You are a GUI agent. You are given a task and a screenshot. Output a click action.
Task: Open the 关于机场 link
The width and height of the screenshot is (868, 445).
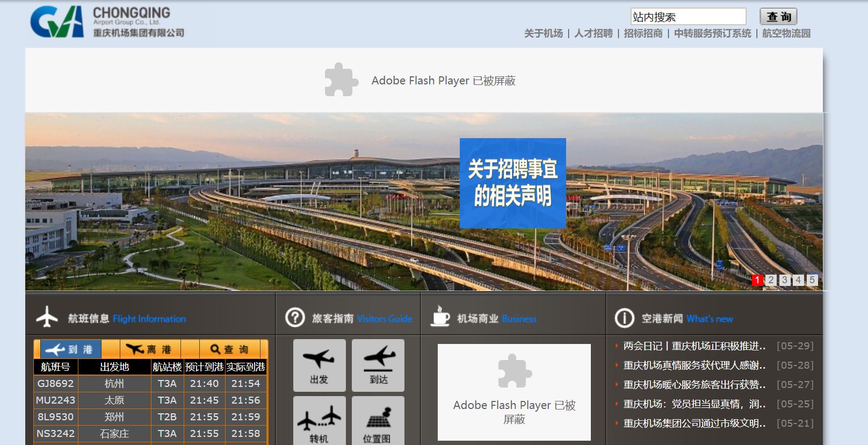pyautogui.click(x=543, y=33)
